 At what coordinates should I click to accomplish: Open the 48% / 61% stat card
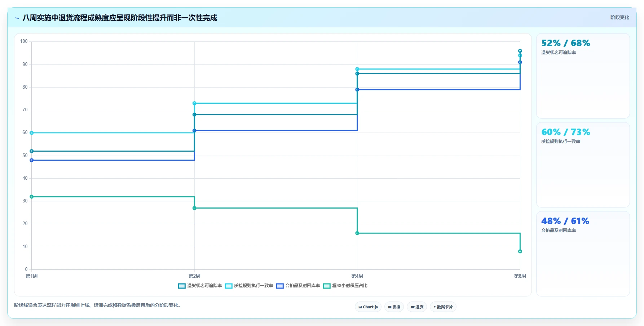pyautogui.click(x=583, y=254)
